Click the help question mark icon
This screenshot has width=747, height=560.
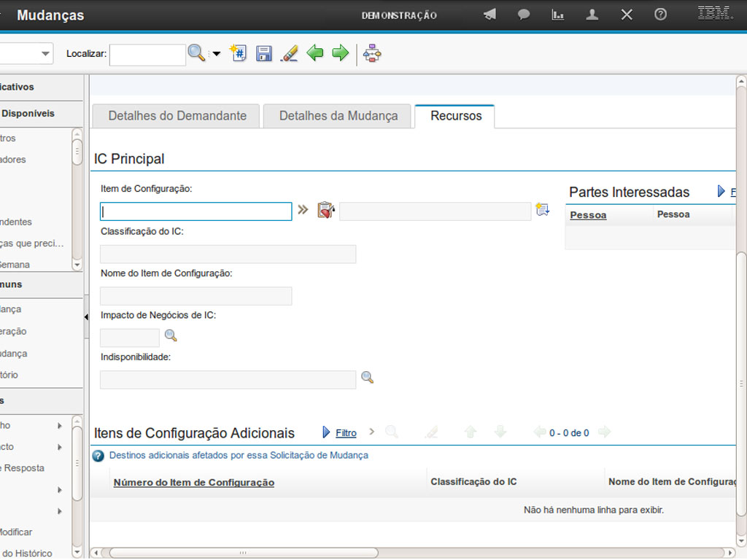click(660, 15)
